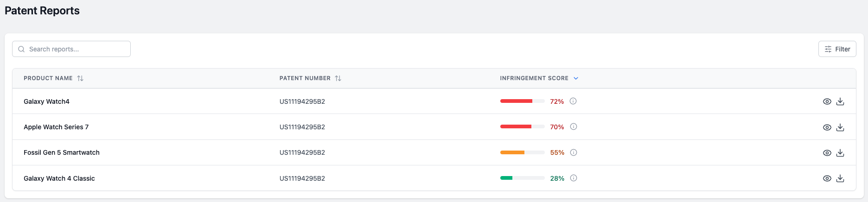View the Apple Watch Series 7 report eye icon

click(827, 127)
